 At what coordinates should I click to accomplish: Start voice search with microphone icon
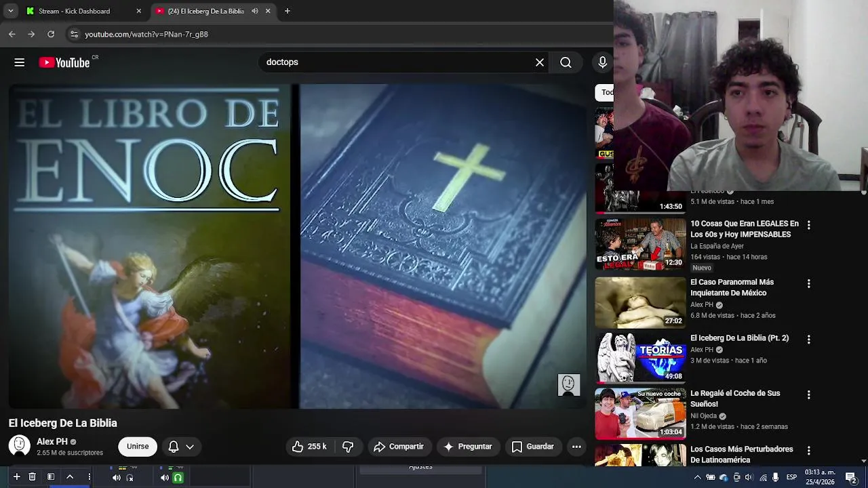pyautogui.click(x=602, y=62)
